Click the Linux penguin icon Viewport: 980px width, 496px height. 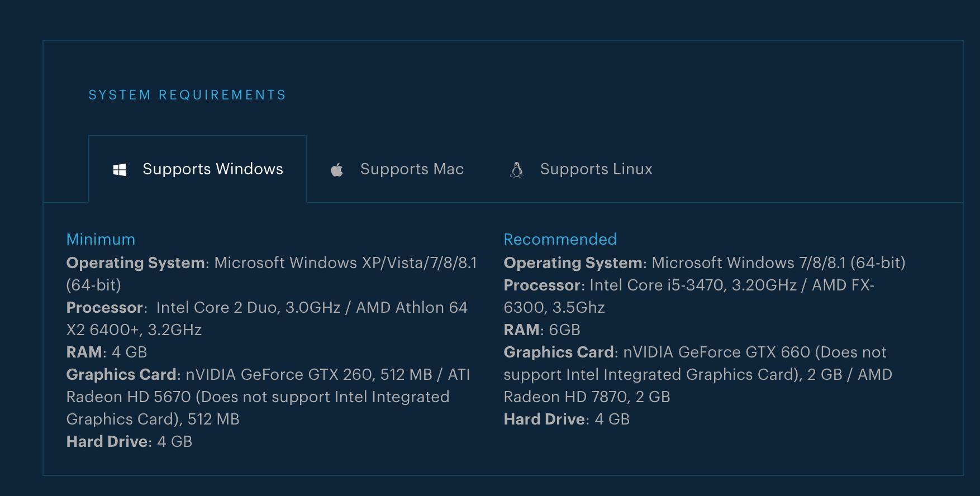click(517, 170)
